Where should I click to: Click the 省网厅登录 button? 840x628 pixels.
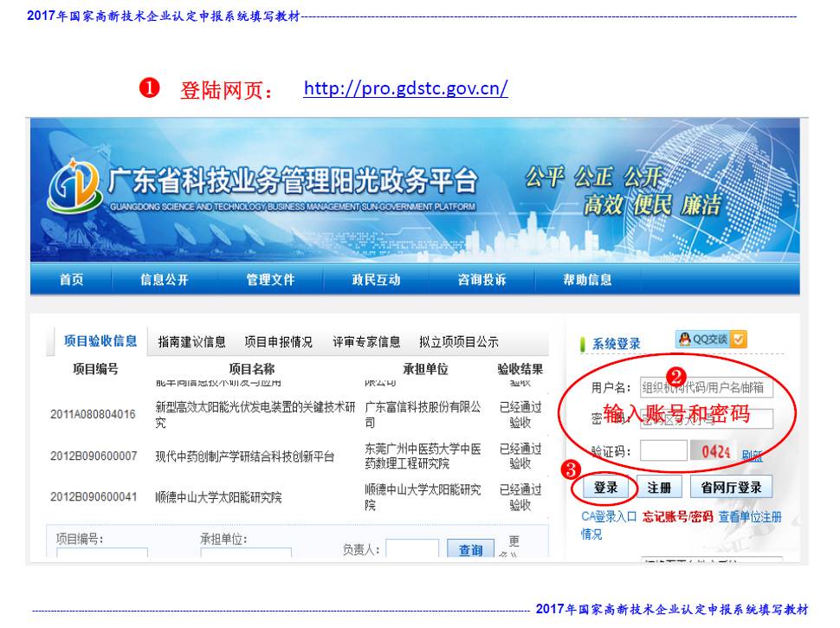coord(731,488)
